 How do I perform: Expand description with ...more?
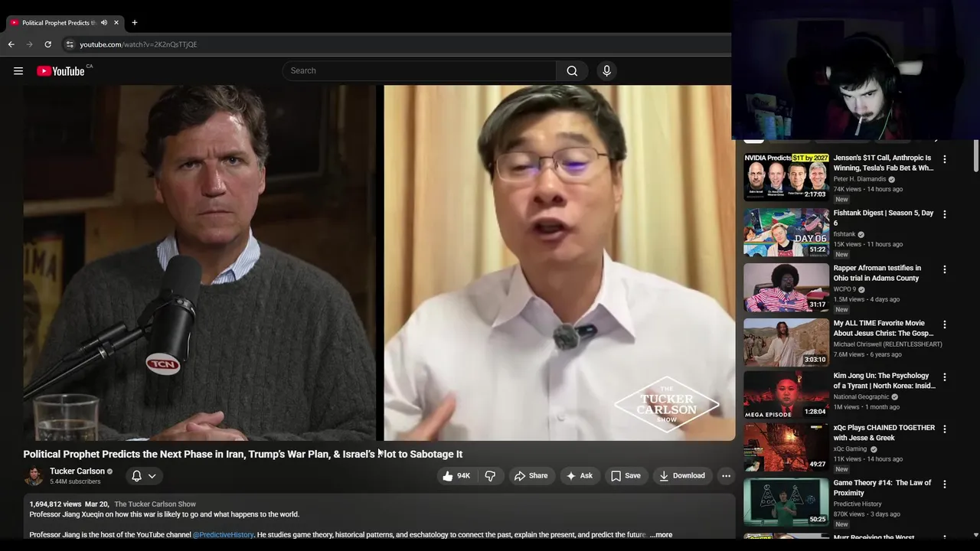coord(661,535)
